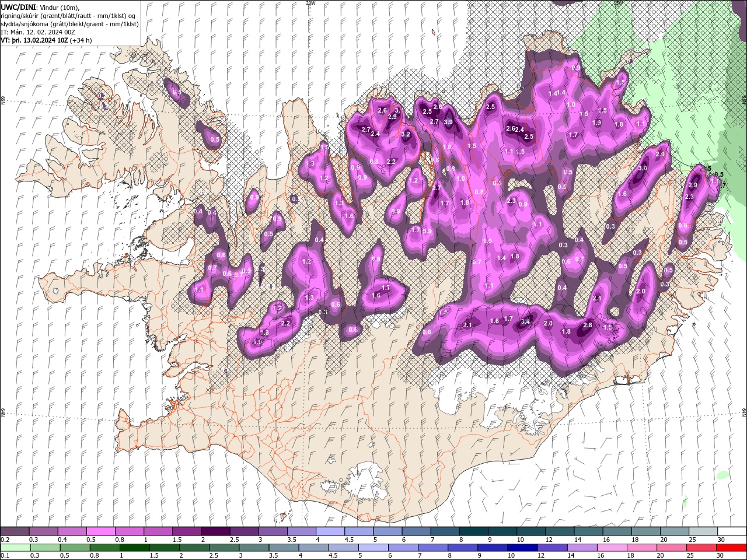Click the 12 label in the rain legend
Image resolution: width=747 pixels, height=560 pixels.
point(541,555)
